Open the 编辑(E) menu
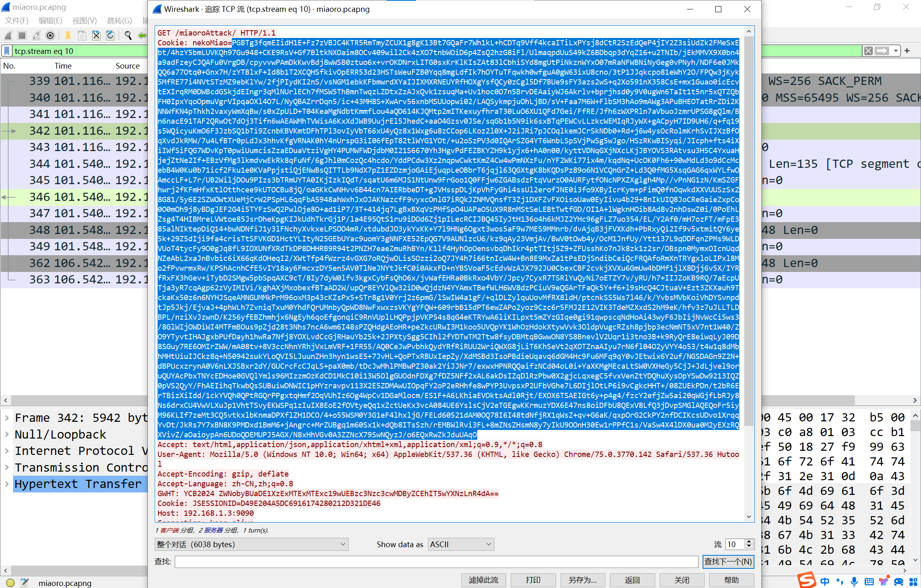This screenshot has width=921, height=588. click(x=50, y=20)
